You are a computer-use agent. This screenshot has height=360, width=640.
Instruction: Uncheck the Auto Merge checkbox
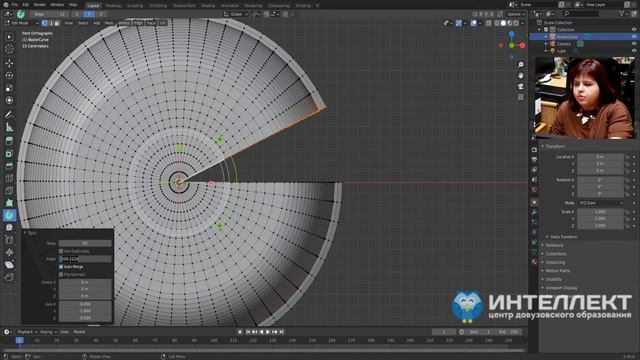click(x=61, y=267)
